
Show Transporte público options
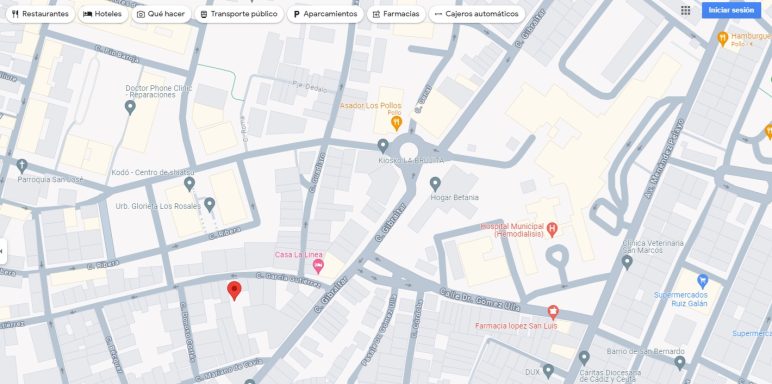click(239, 14)
